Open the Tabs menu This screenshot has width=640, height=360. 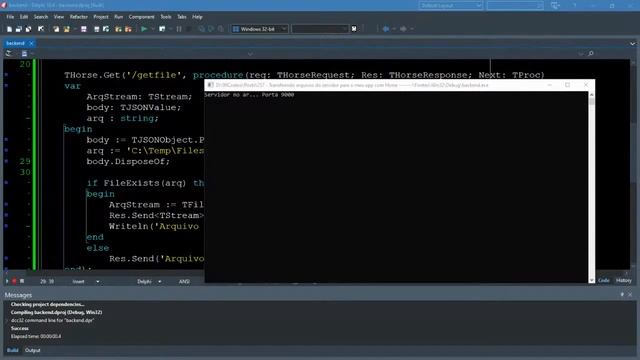click(182, 17)
